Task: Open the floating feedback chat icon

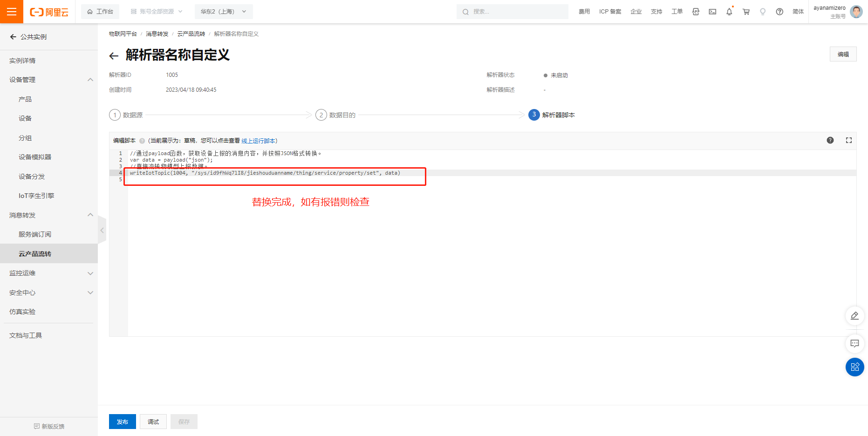Action: coord(854,344)
